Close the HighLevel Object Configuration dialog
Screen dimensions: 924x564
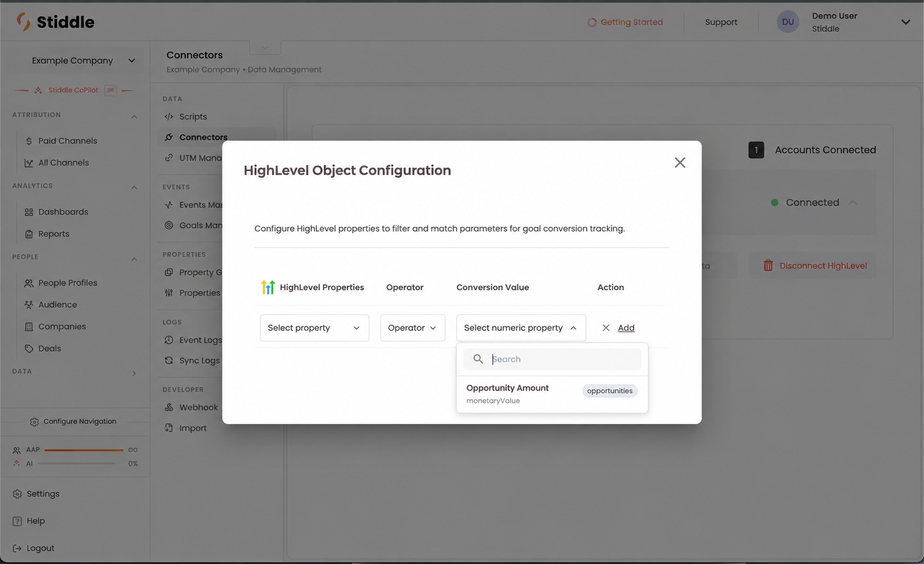click(x=680, y=163)
